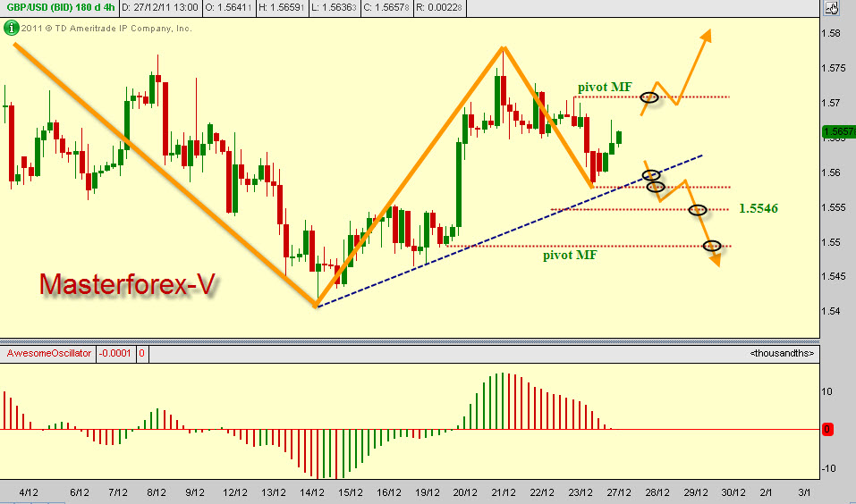Click the 12/12 date on time axis

pyautogui.click(x=235, y=492)
